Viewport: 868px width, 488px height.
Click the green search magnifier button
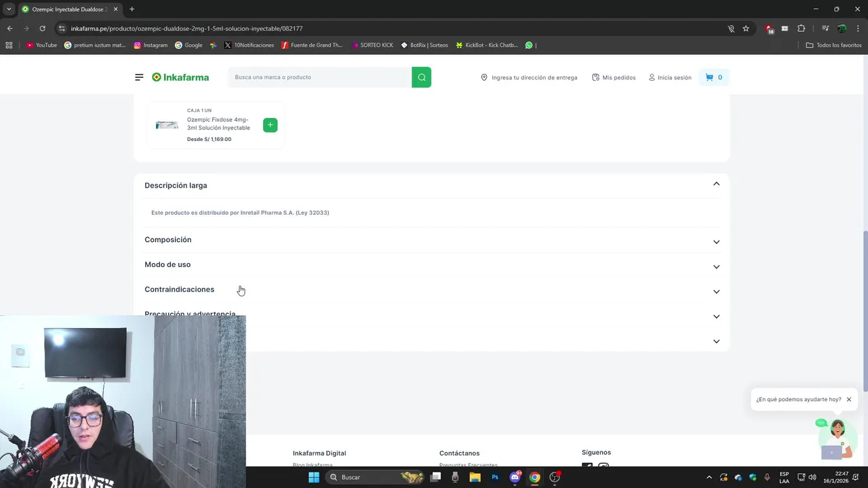pos(421,77)
